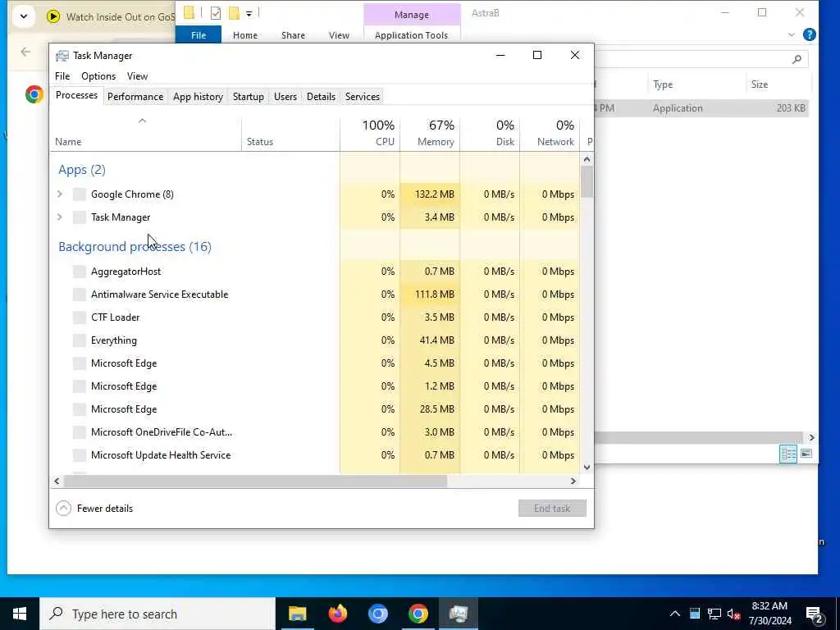Select the Microsoft Edge 28.5 MB row
The image size is (840, 630).
tap(315, 409)
